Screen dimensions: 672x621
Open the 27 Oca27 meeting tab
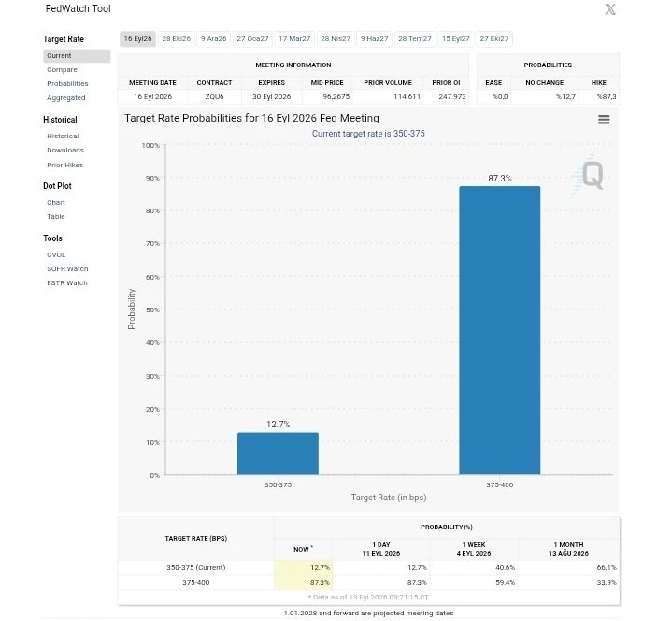coord(252,39)
